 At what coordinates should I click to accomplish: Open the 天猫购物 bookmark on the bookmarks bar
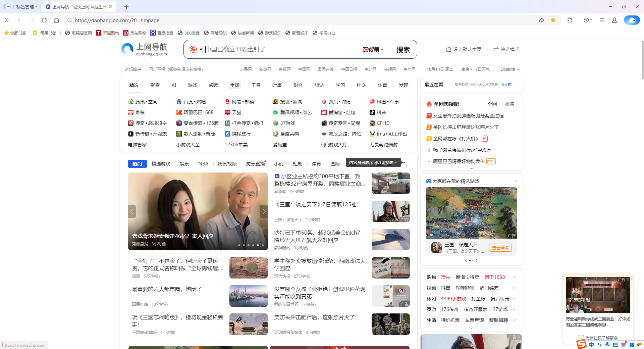point(108,33)
